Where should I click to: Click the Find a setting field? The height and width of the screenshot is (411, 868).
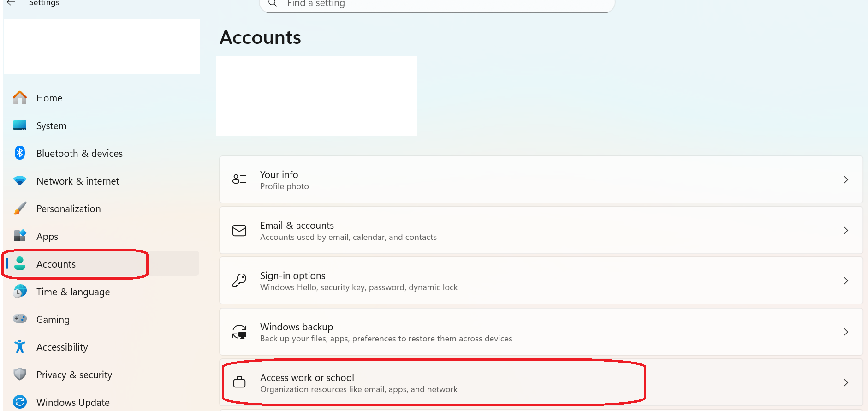(437, 5)
